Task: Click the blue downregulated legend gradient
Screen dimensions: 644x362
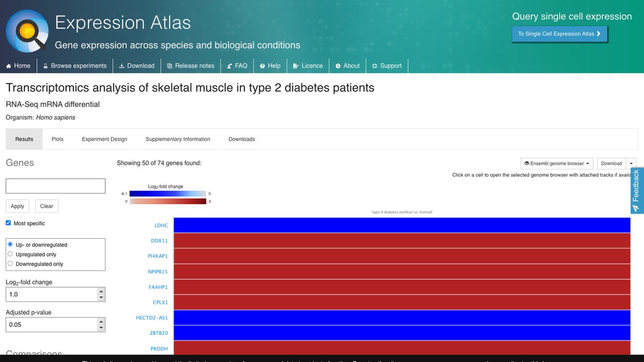Action: [168, 194]
